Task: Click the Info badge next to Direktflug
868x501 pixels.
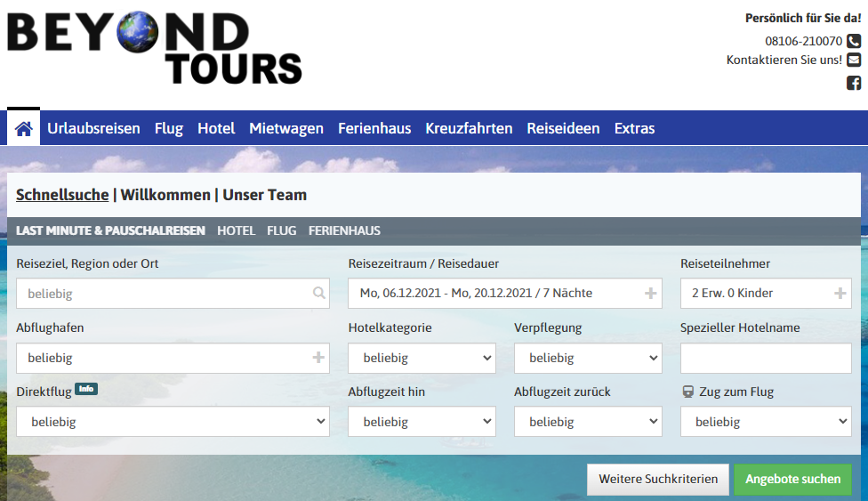Action: tap(86, 389)
